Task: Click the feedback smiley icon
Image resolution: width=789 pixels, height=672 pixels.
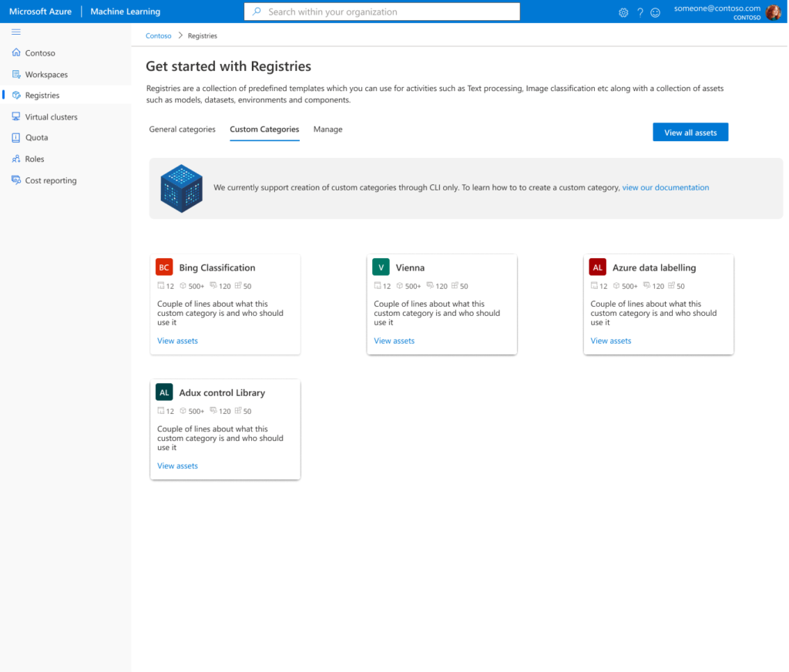Action: coord(655,12)
